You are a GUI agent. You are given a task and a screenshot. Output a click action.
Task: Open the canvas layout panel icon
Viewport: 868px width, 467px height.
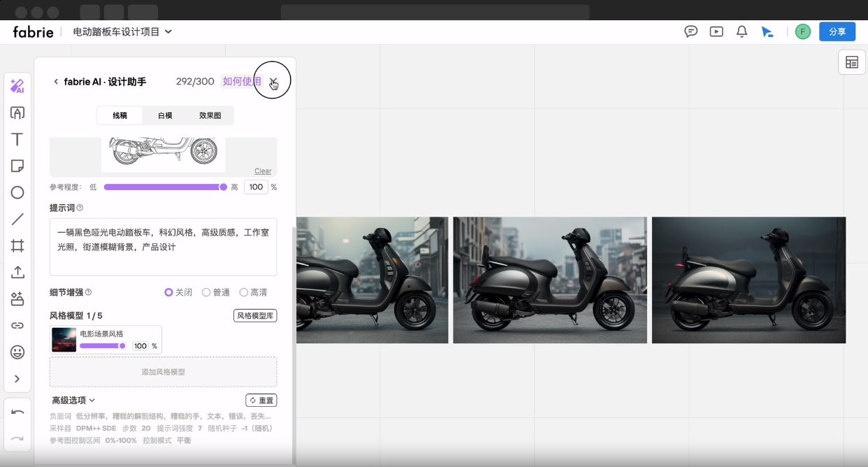tap(852, 62)
